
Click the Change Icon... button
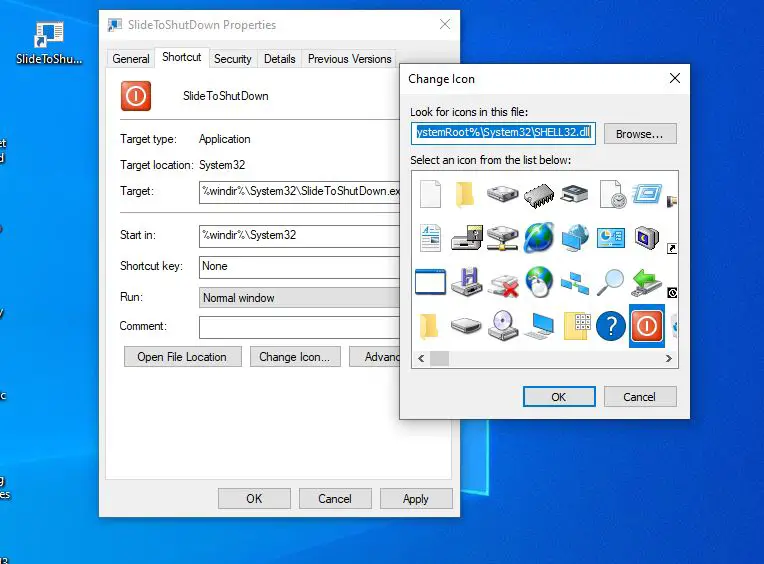tap(295, 357)
